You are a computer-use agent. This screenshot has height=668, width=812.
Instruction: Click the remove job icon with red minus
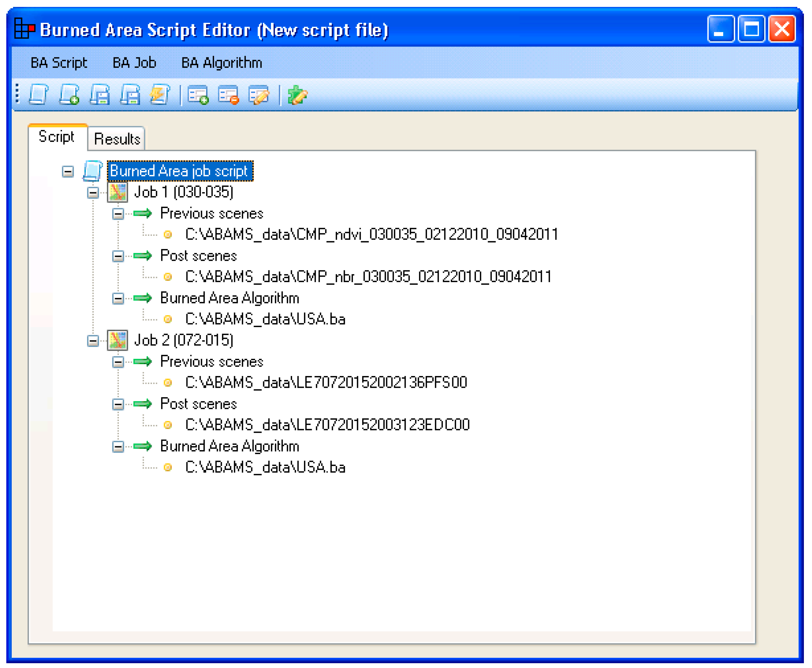(x=229, y=95)
